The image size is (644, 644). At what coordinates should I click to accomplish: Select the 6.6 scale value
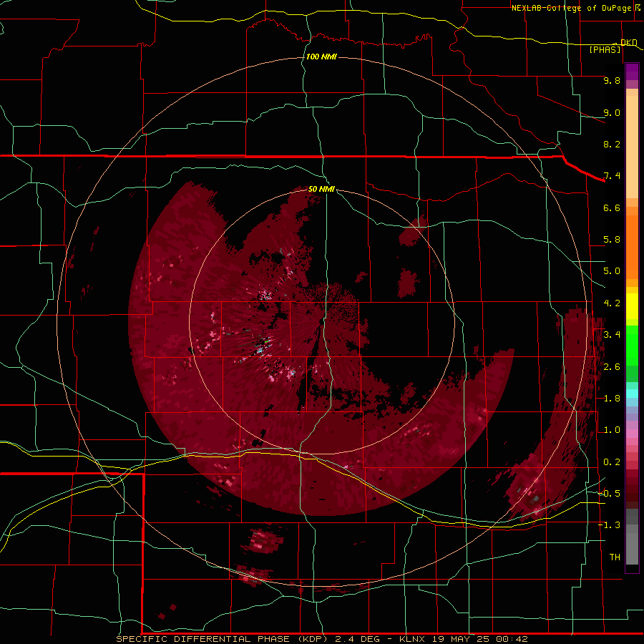click(612, 208)
